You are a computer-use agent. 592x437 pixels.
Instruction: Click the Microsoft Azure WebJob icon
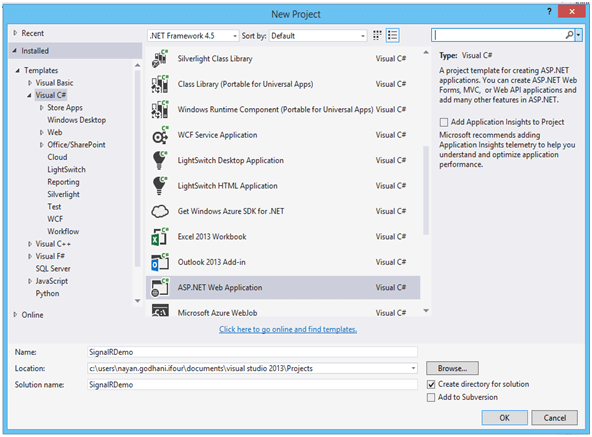[160, 310]
